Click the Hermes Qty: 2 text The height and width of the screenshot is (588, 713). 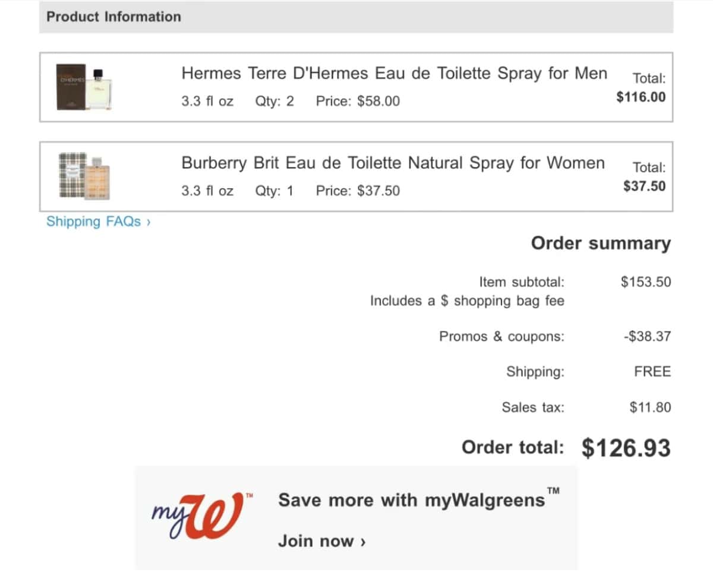coord(275,101)
